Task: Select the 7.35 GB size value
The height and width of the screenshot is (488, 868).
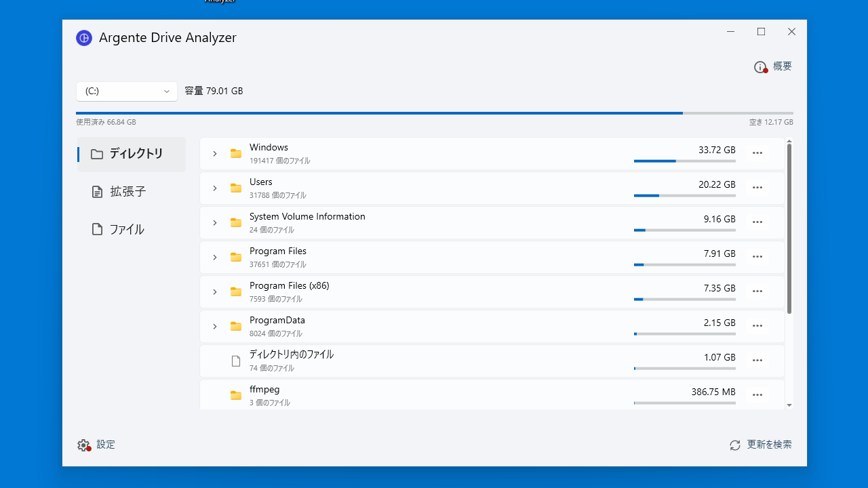Action: click(719, 288)
